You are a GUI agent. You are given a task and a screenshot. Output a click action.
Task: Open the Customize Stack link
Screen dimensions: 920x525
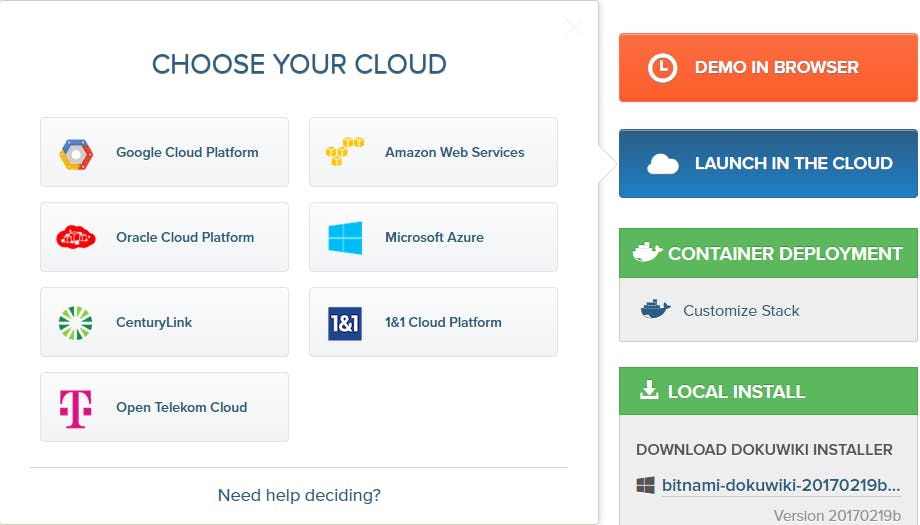(x=741, y=310)
